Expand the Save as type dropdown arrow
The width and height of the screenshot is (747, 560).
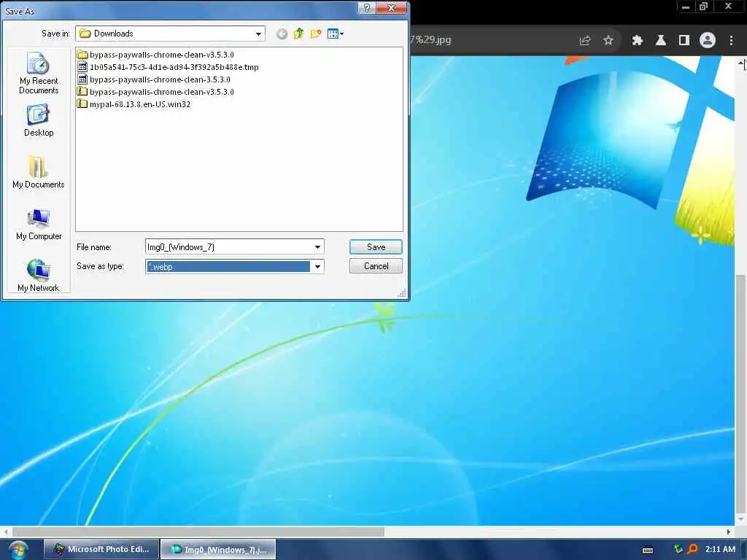click(318, 266)
